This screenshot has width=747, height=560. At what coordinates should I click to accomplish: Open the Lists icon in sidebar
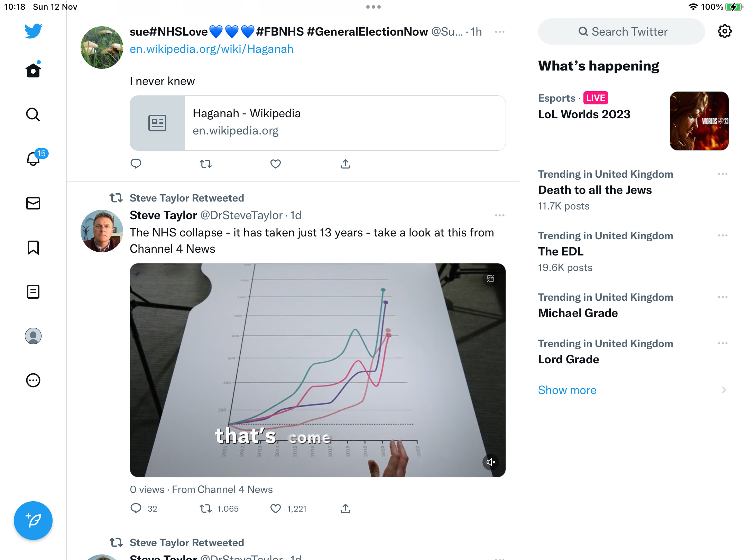coord(33,292)
